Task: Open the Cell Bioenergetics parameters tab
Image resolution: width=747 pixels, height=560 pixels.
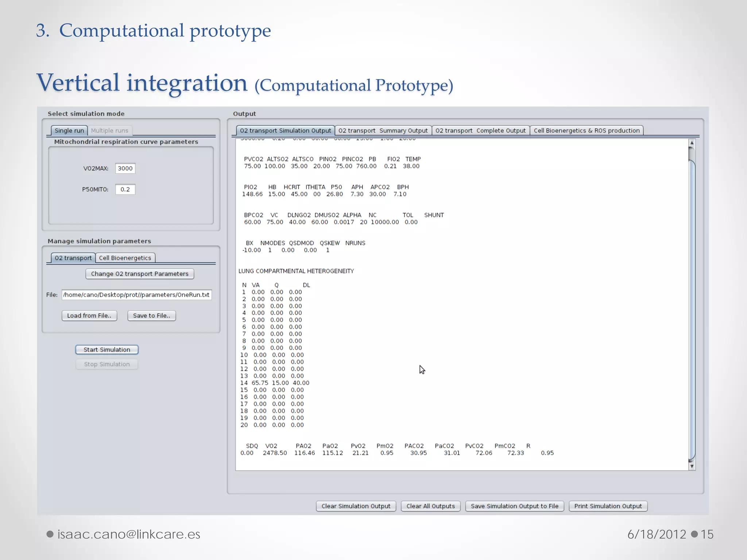Action: click(x=125, y=258)
